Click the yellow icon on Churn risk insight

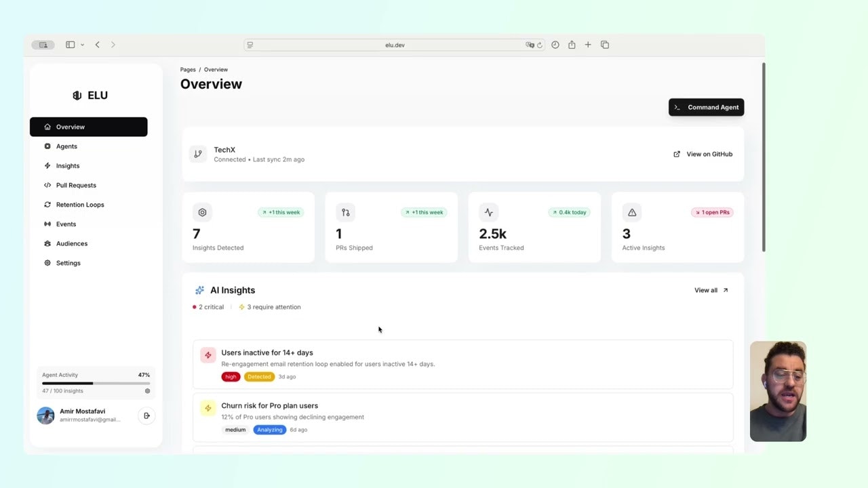208,408
